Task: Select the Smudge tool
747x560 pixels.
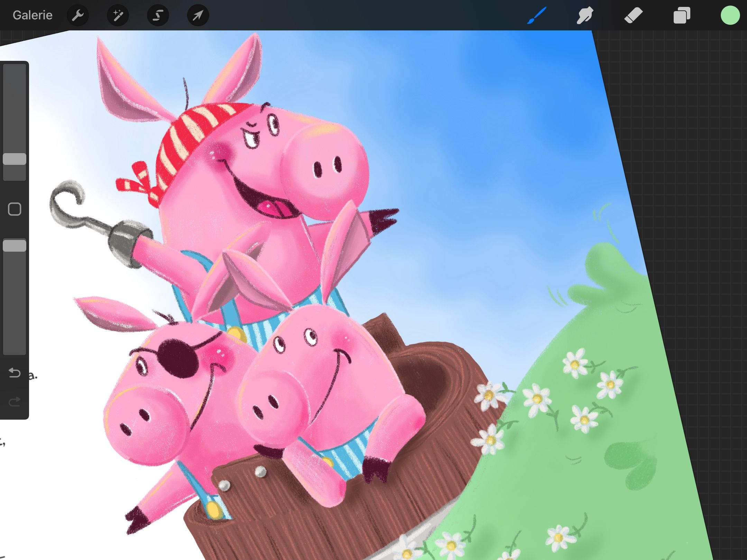Action: [x=585, y=15]
